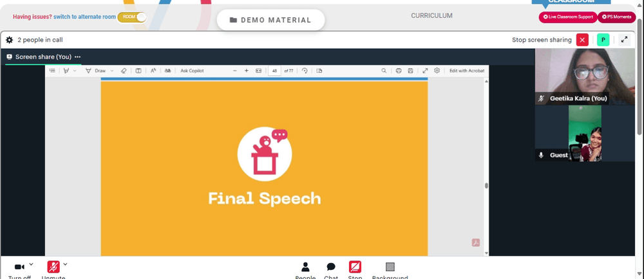Open the PDF search magnifier icon
This screenshot has height=279, width=644.
(384, 71)
